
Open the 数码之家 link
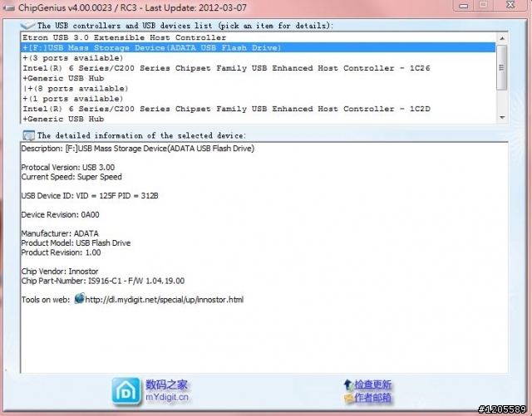click(x=166, y=384)
